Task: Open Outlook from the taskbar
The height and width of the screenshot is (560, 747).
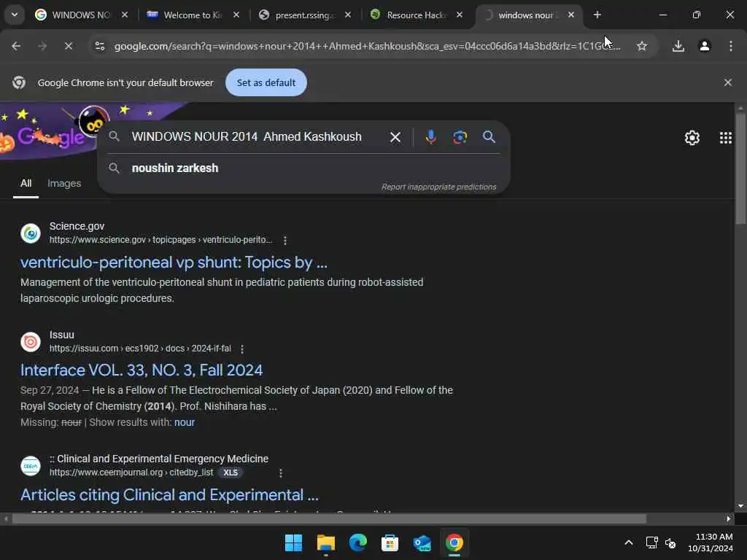Action: pos(422,542)
